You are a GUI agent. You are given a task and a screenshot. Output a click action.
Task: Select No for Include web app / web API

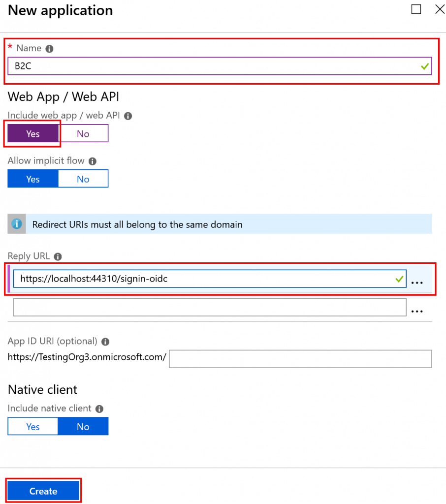click(x=83, y=133)
